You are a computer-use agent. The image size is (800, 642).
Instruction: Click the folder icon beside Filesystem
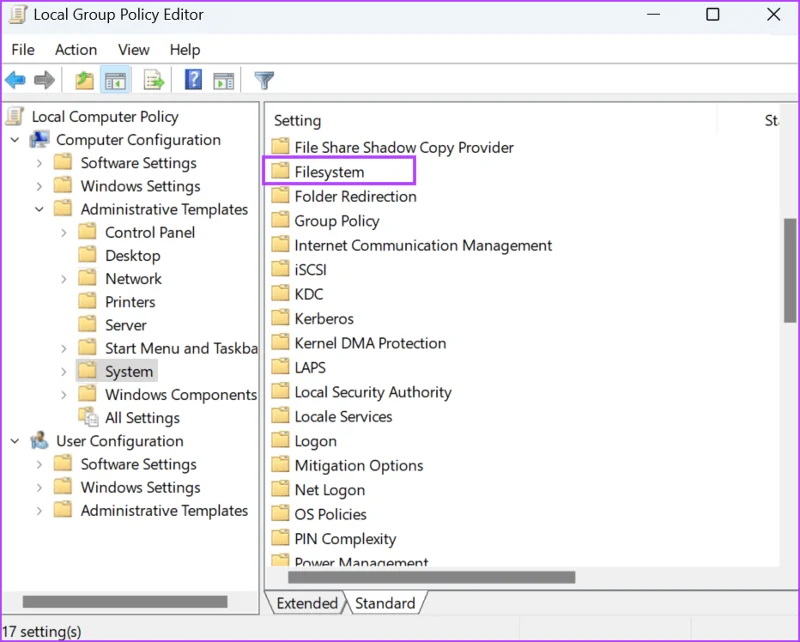pyautogui.click(x=280, y=171)
